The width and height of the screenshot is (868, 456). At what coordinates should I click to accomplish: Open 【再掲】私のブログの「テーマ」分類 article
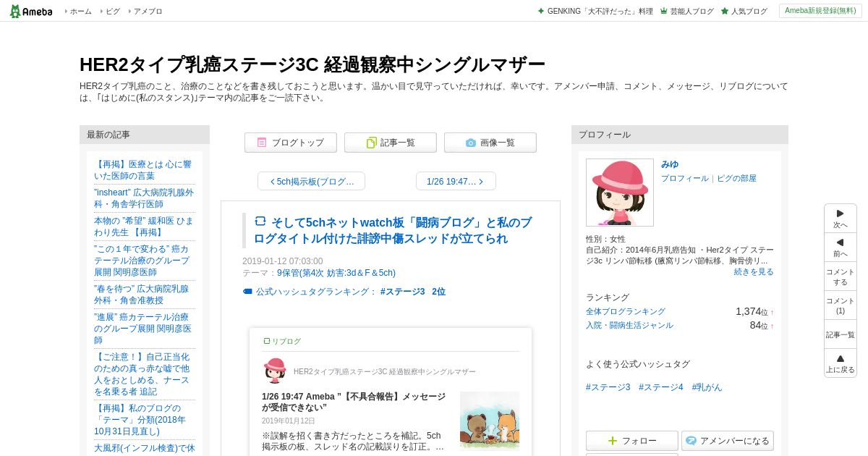point(140,420)
